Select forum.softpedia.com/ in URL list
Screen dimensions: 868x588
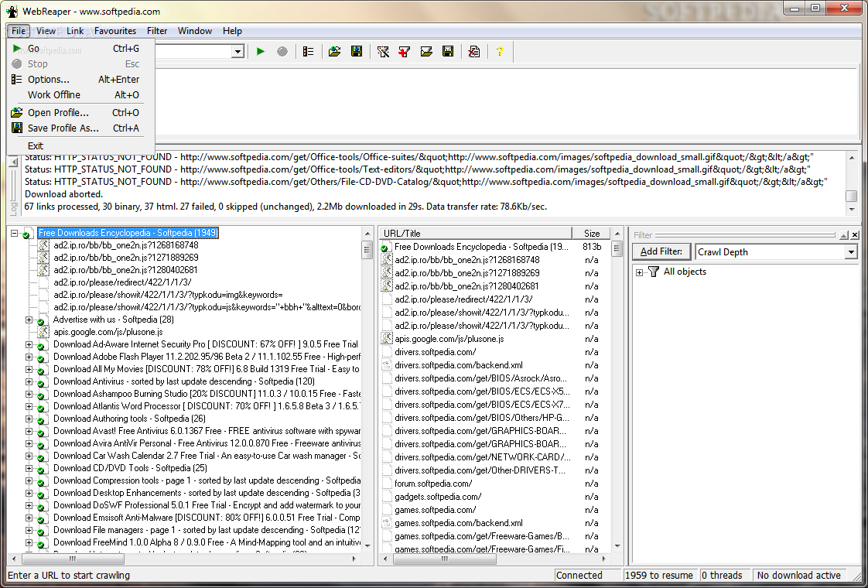pyautogui.click(x=433, y=484)
